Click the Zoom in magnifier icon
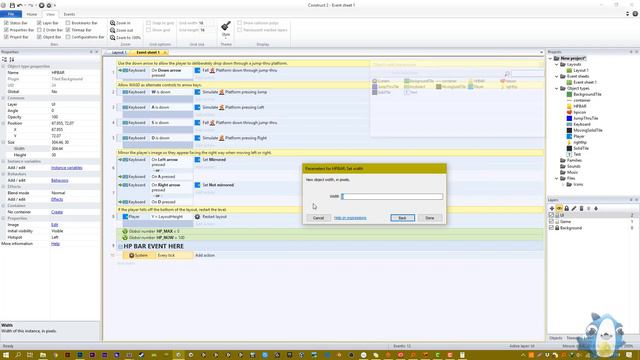The width and height of the screenshot is (640, 360). 113,23
